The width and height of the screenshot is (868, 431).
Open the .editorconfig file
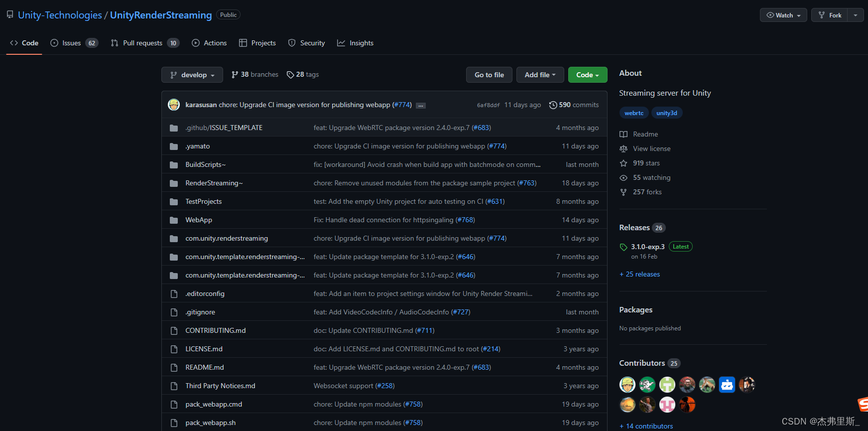[205, 293]
